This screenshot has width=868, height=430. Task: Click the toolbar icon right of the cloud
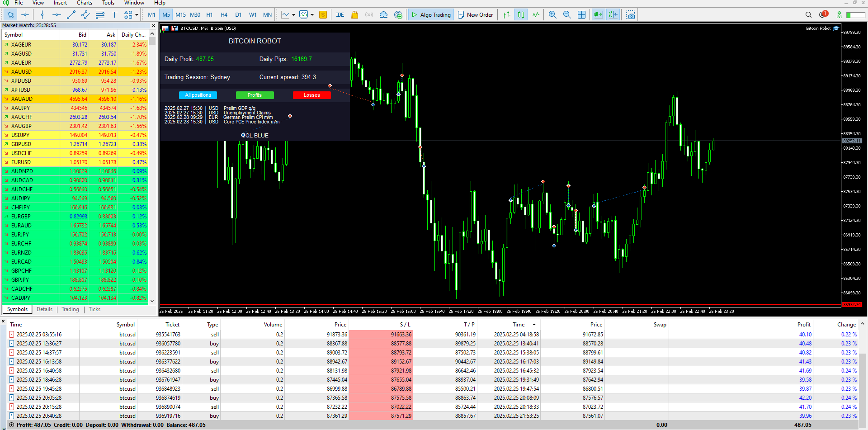(x=398, y=15)
